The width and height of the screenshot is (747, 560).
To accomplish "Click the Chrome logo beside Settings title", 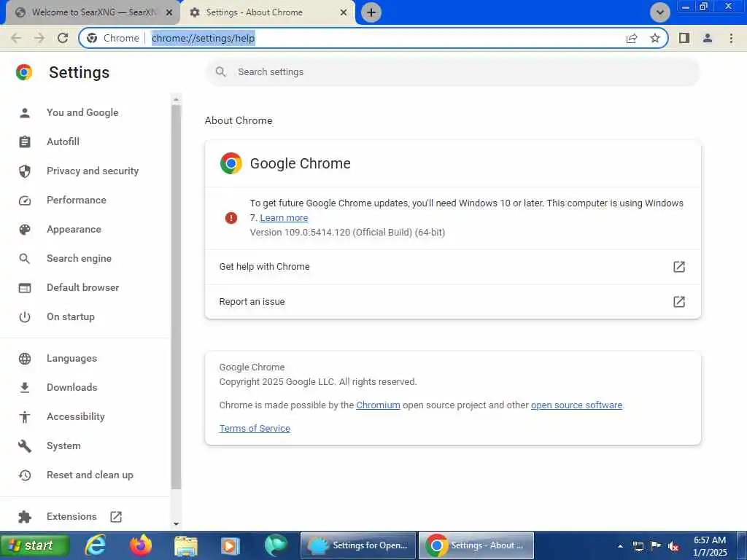I will (x=24, y=72).
